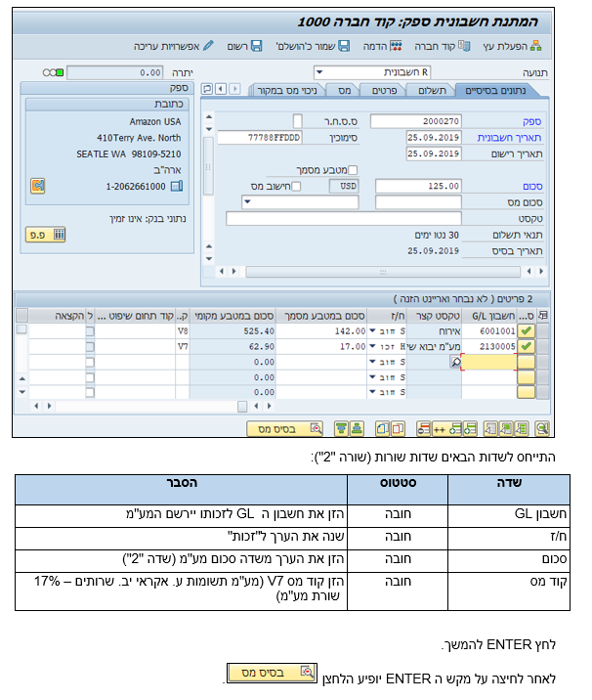The width and height of the screenshot is (592, 700).
Task: Toggle the checkbox in the V7 row
Action: 90,346
